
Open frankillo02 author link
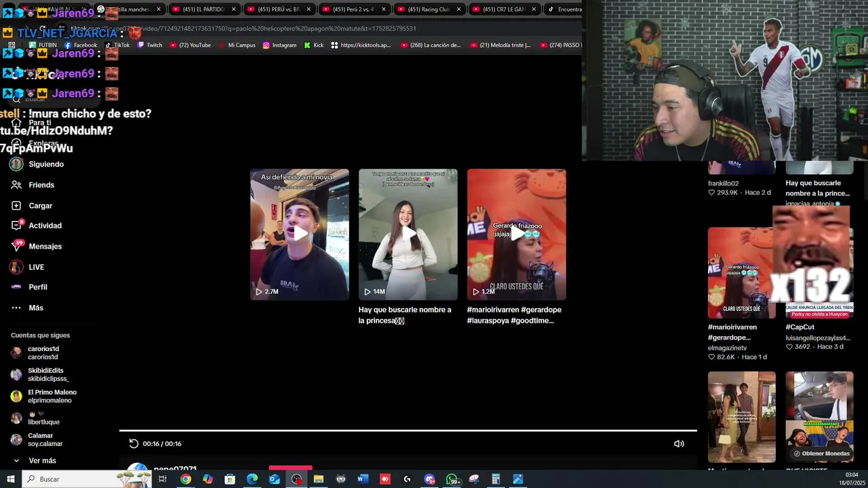(724, 183)
